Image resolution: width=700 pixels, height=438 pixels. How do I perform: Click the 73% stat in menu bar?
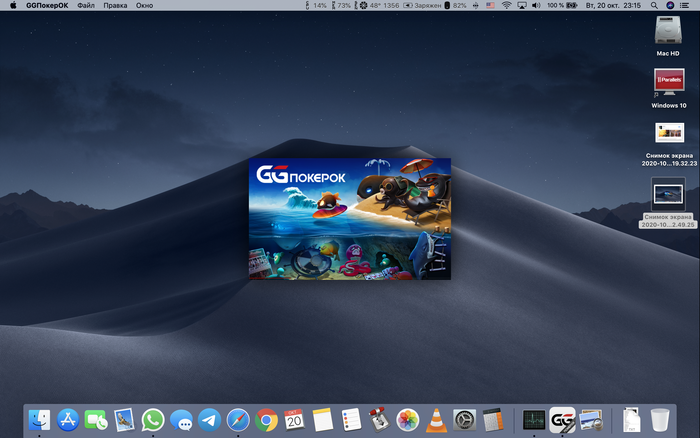(341, 5)
